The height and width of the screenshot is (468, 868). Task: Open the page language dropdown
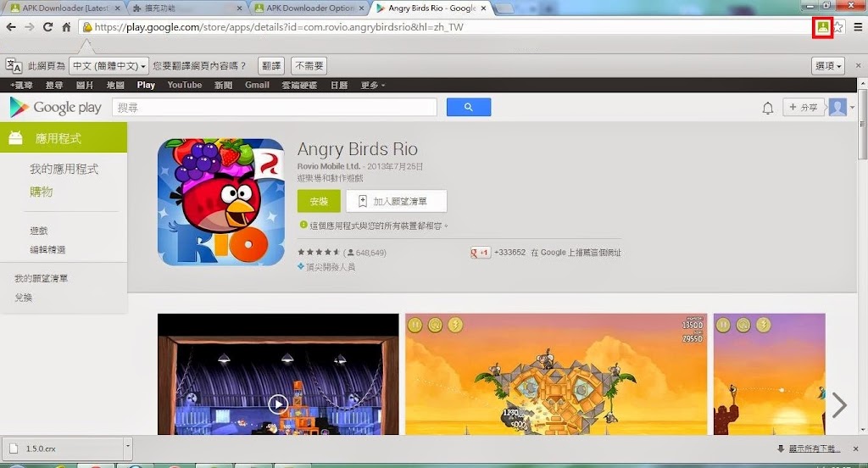click(108, 66)
